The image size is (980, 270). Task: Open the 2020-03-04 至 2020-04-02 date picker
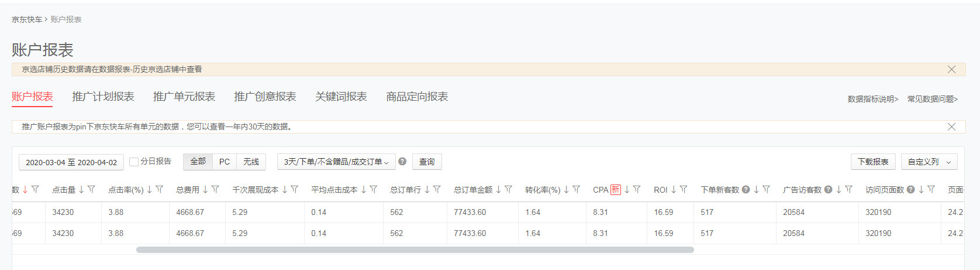point(71,162)
